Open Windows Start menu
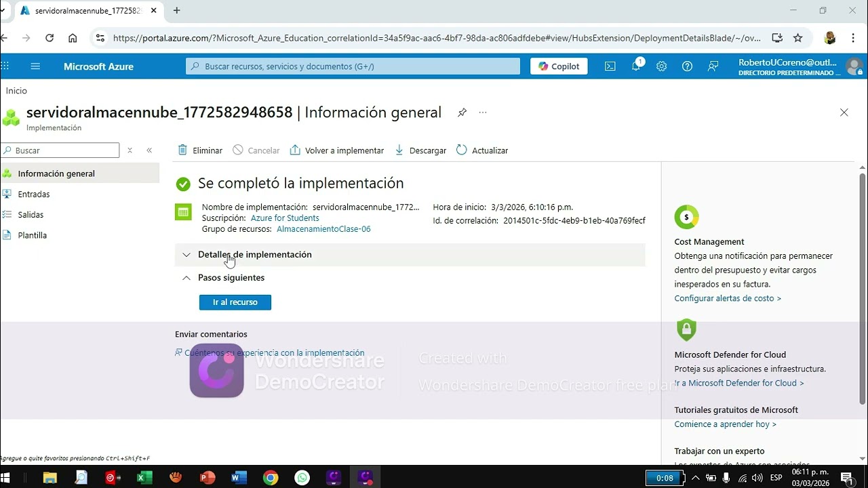The width and height of the screenshot is (868, 488). coord(5,478)
